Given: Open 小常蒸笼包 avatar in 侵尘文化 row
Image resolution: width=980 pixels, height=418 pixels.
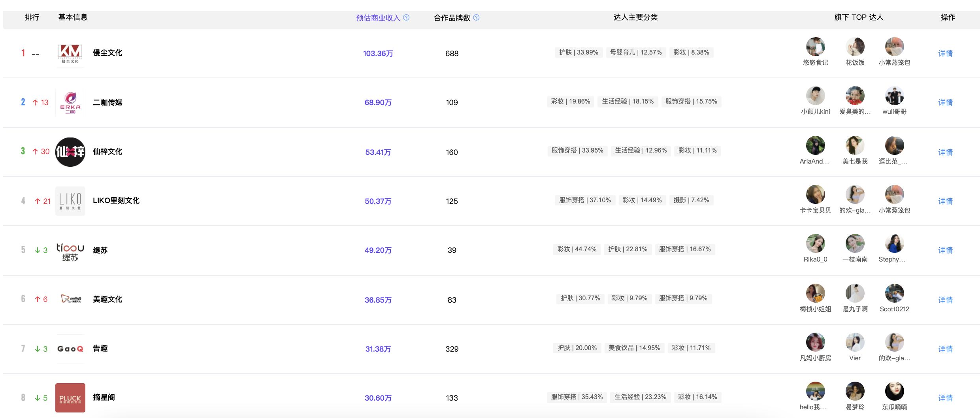Looking at the screenshot, I should tap(895, 47).
